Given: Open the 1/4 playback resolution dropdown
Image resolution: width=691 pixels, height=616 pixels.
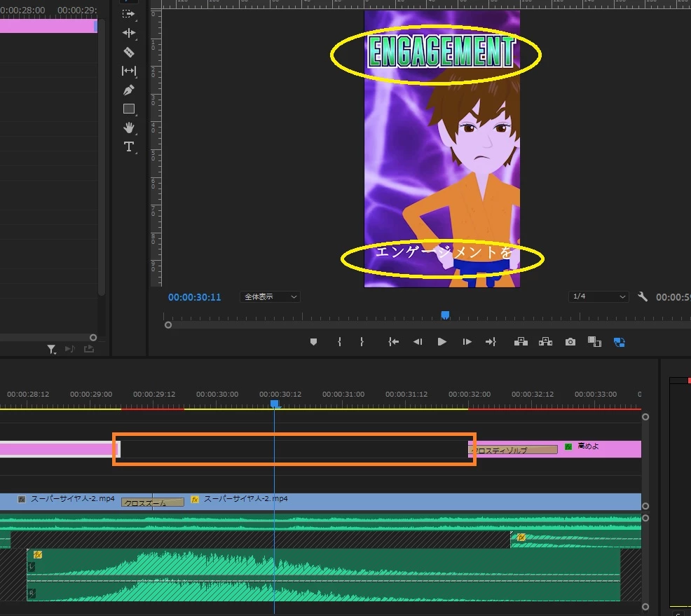Looking at the screenshot, I should [598, 296].
